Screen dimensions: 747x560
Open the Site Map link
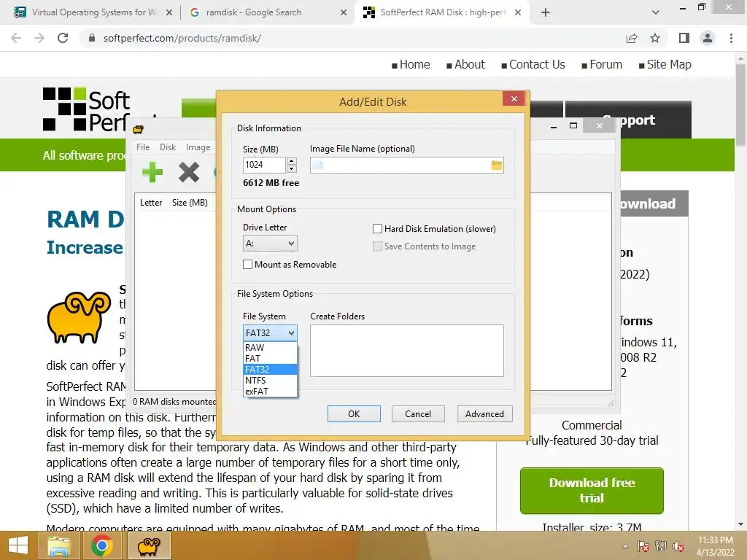[x=669, y=64]
